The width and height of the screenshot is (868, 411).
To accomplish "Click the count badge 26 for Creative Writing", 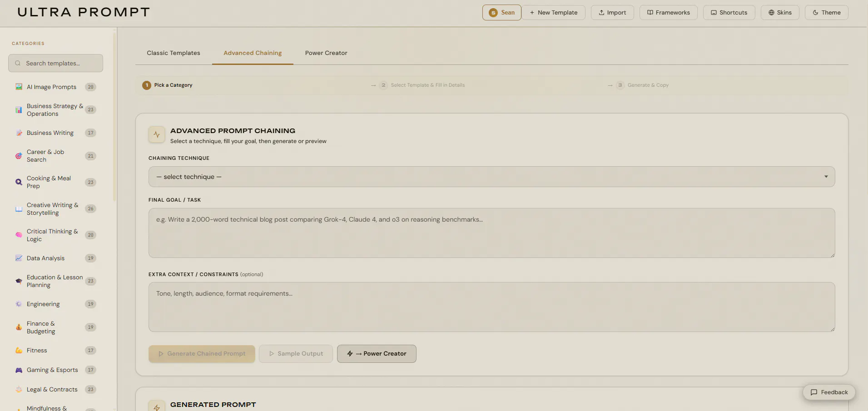I will point(91,209).
